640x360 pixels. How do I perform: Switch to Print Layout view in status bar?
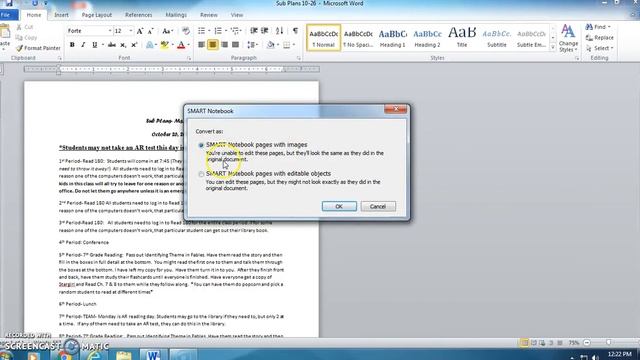click(x=524, y=343)
